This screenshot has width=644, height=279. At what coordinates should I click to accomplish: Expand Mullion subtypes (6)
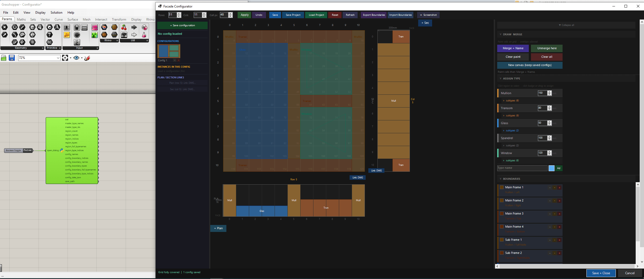tap(511, 101)
